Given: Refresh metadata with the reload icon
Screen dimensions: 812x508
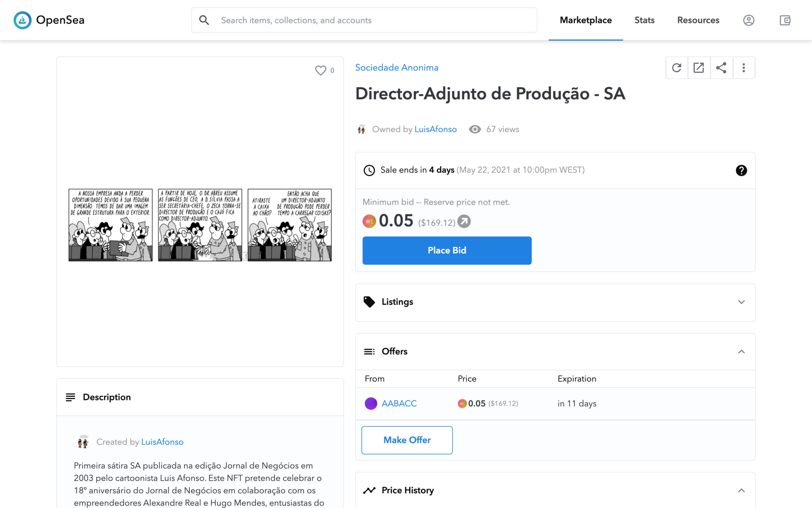Looking at the screenshot, I should click(x=677, y=68).
